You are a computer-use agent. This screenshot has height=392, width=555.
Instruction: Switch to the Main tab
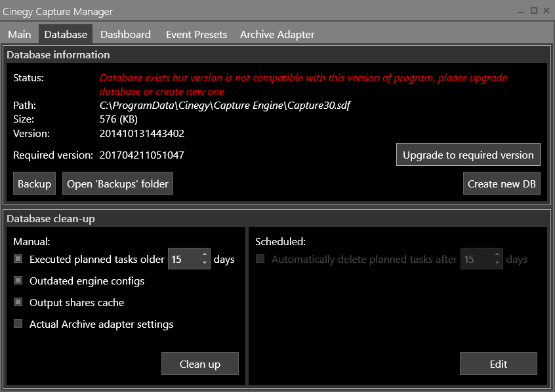coord(20,34)
